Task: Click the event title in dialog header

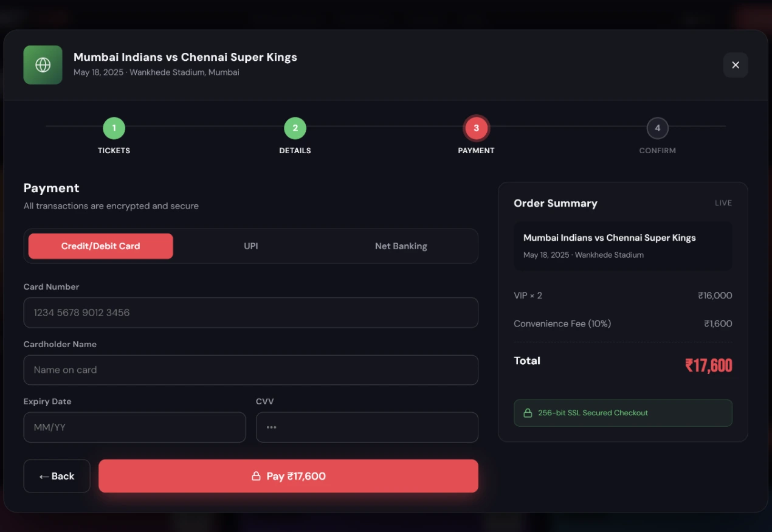Action: (185, 57)
